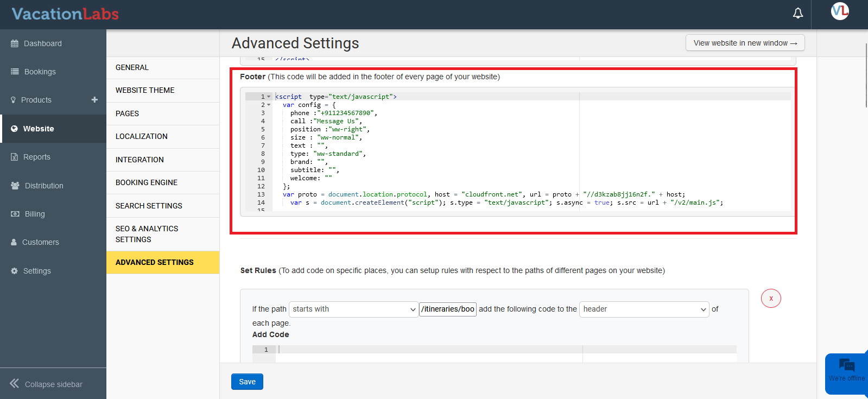The height and width of the screenshot is (399, 868).
Task: Open the Integration settings tab
Action: pos(140,160)
